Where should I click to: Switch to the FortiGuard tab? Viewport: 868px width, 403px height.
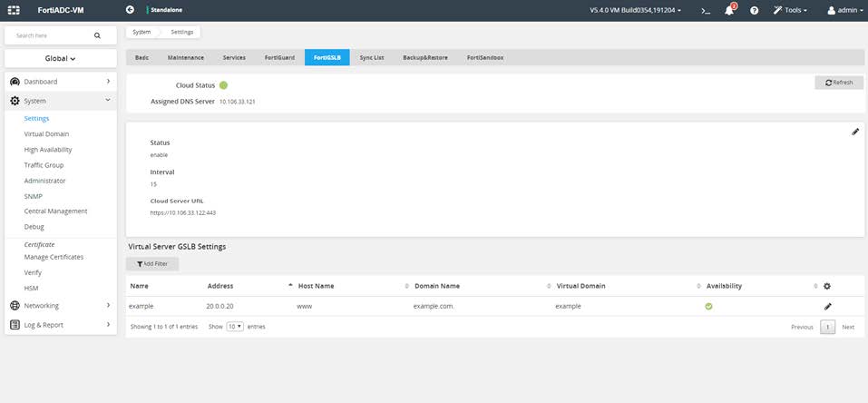pyautogui.click(x=279, y=58)
